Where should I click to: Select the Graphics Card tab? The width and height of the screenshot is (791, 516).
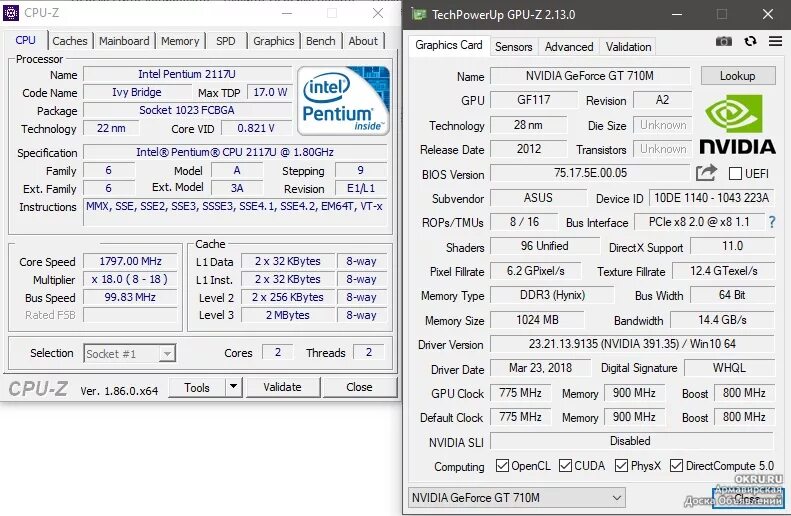448,45
